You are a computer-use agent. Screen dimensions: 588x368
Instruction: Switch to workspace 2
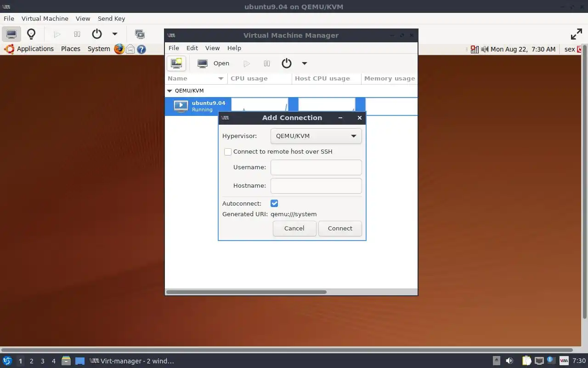(32, 361)
